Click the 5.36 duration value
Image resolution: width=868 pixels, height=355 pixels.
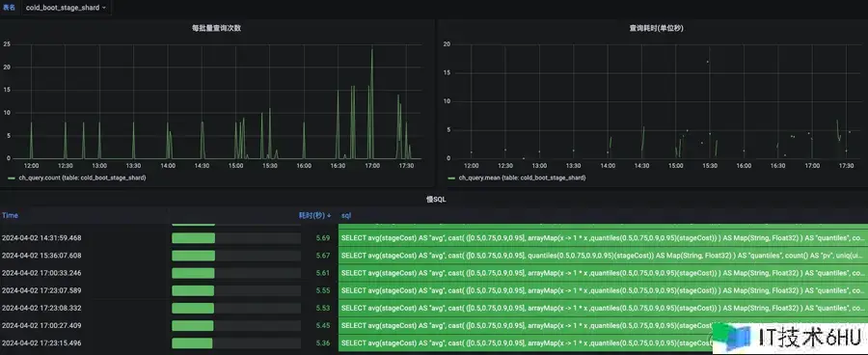[x=323, y=343]
